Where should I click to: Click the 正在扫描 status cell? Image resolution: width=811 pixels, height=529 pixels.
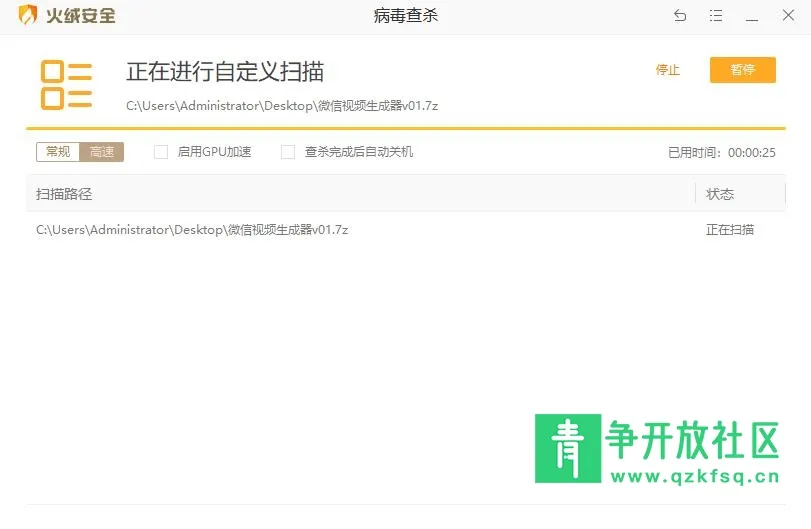(x=730, y=230)
